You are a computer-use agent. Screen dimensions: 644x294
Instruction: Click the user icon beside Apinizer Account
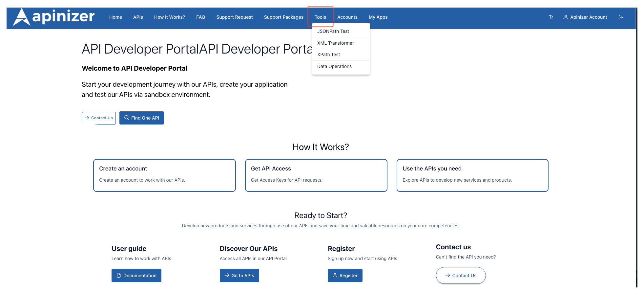pos(565,17)
